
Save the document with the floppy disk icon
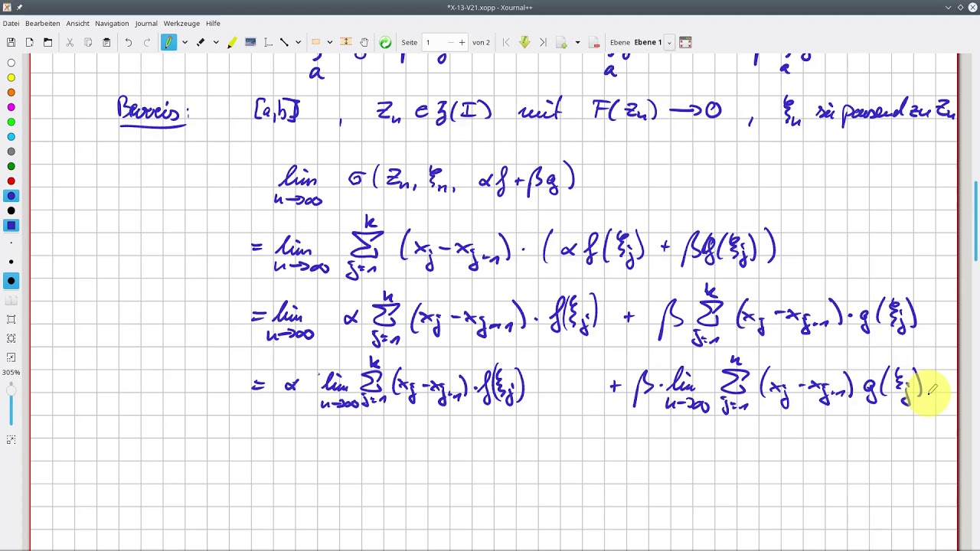[11, 42]
